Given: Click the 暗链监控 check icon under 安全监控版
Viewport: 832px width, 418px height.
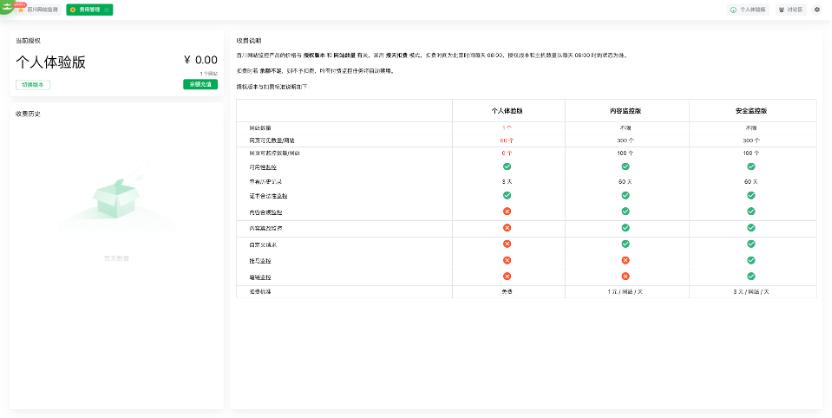Looking at the screenshot, I should (751, 276).
